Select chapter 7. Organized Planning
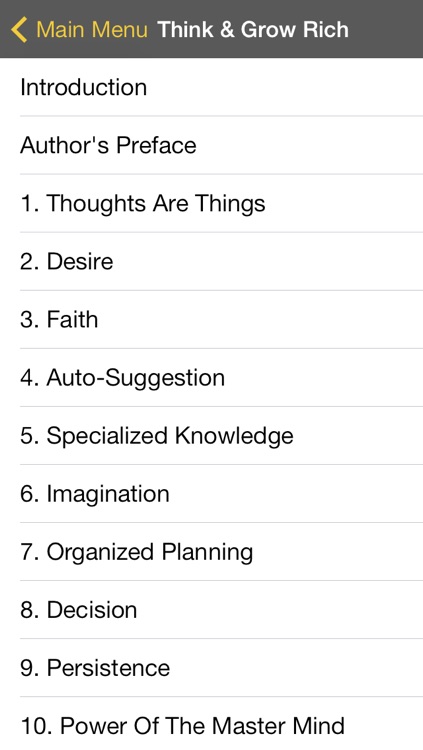The height and width of the screenshot is (750, 423). (212, 552)
